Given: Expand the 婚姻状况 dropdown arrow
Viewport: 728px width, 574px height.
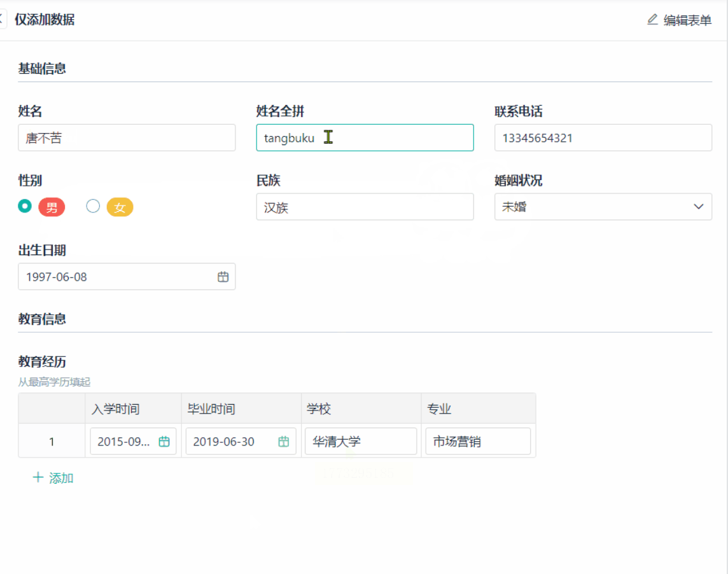Looking at the screenshot, I should 698,207.
